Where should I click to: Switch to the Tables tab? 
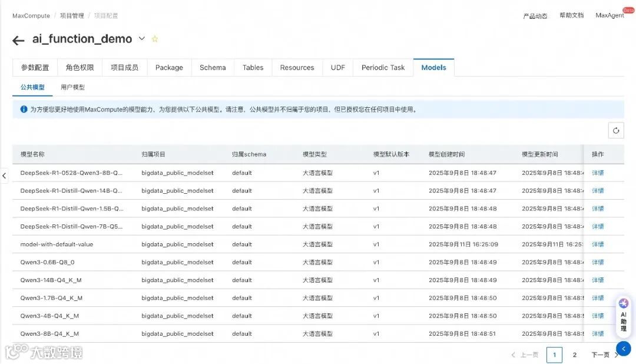(253, 67)
